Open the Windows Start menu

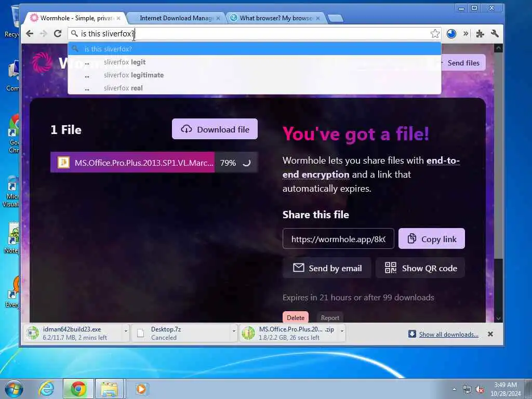pos(14,389)
